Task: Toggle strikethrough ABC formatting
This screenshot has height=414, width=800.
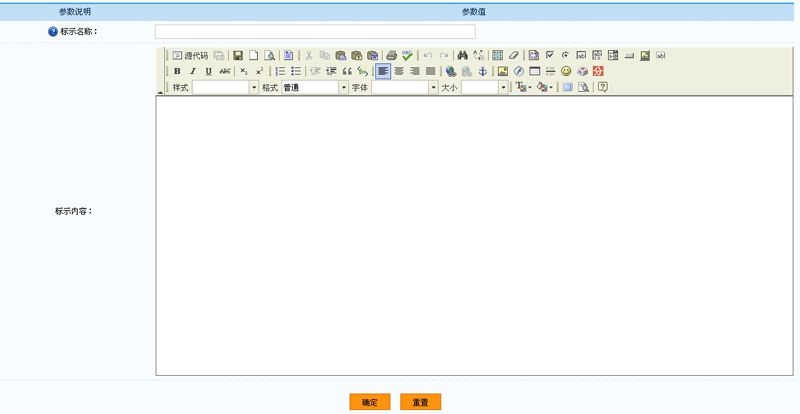Action: point(224,71)
